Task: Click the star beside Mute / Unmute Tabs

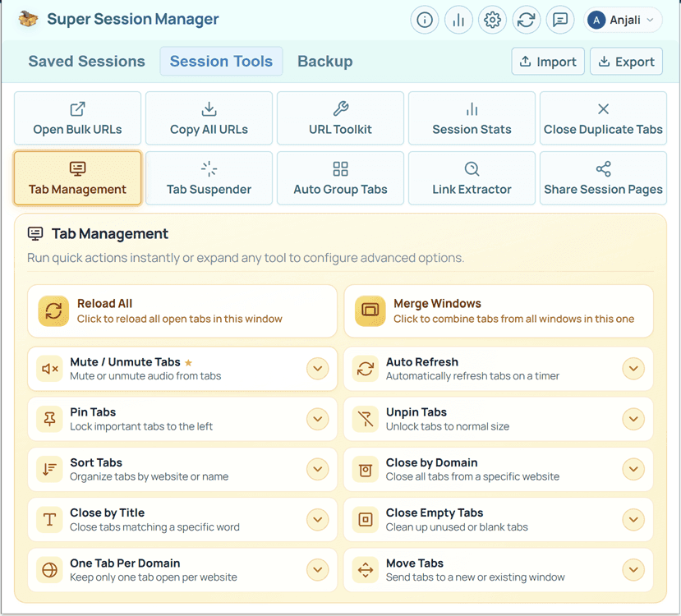Action: pos(188,362)
